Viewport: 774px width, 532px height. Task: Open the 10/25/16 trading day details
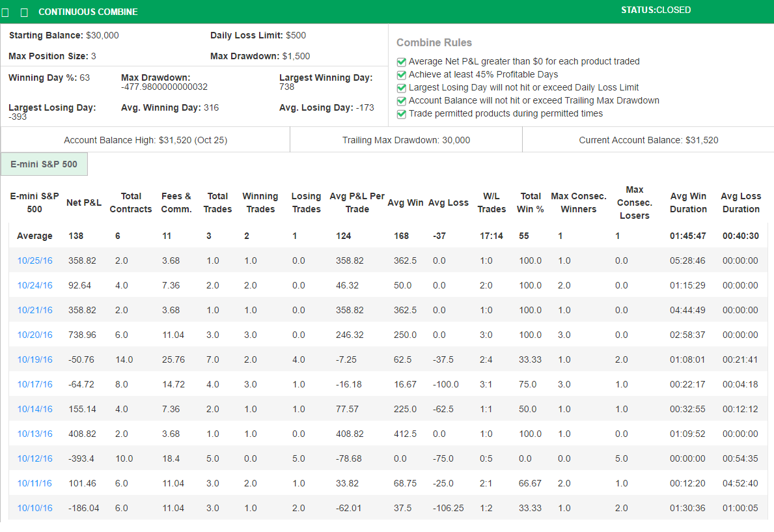(35, 260)
